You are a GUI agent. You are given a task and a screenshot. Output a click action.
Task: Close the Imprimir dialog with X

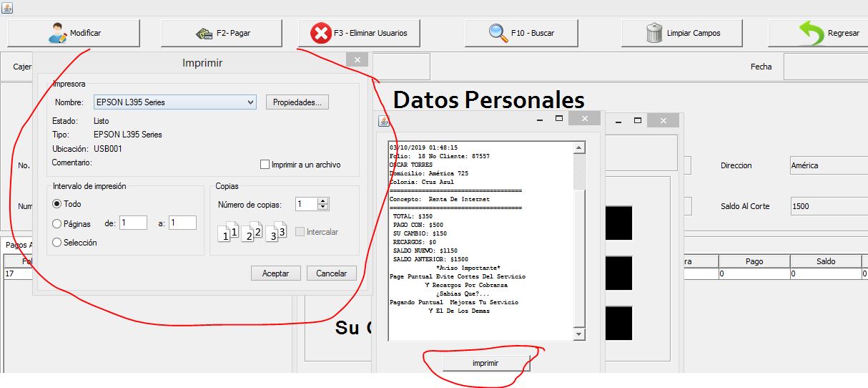[357, 60]
